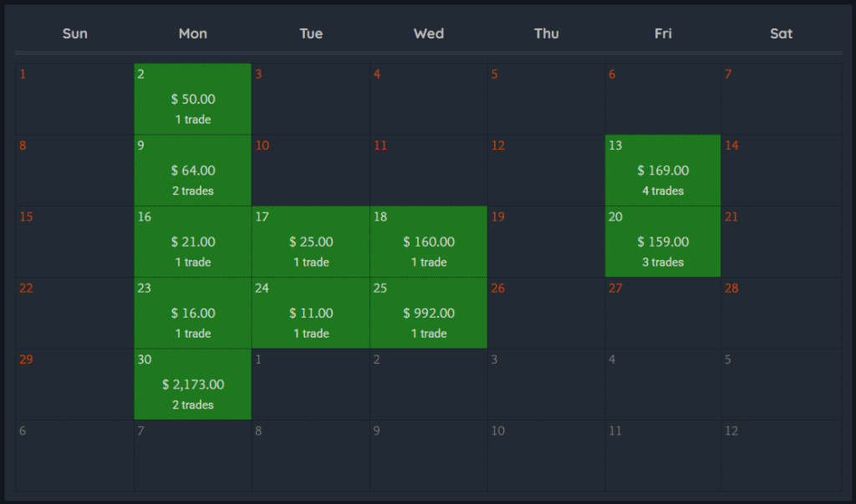
Task: Click day 17 with $25.00 profit
Action: click(310, 242)
